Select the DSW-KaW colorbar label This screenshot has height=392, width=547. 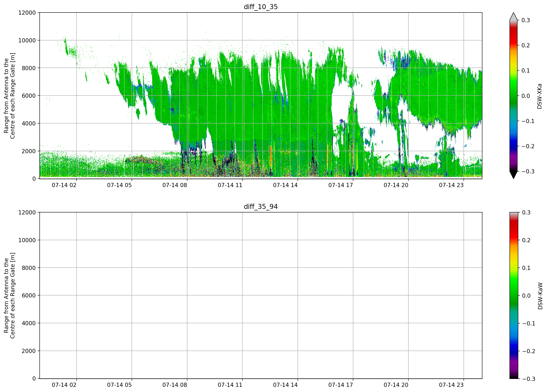[540, 296]
